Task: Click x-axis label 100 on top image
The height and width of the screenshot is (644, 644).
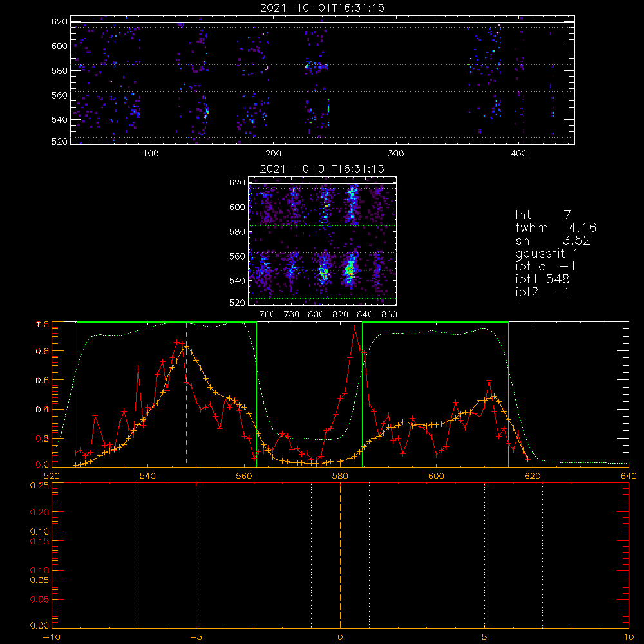Action: click(x=151, y=154)
